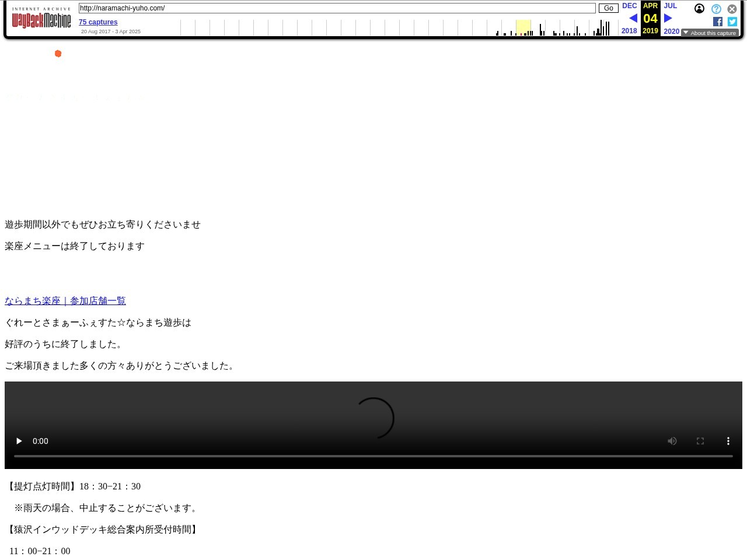
Task: Open the user account icon
Action: 699,9
